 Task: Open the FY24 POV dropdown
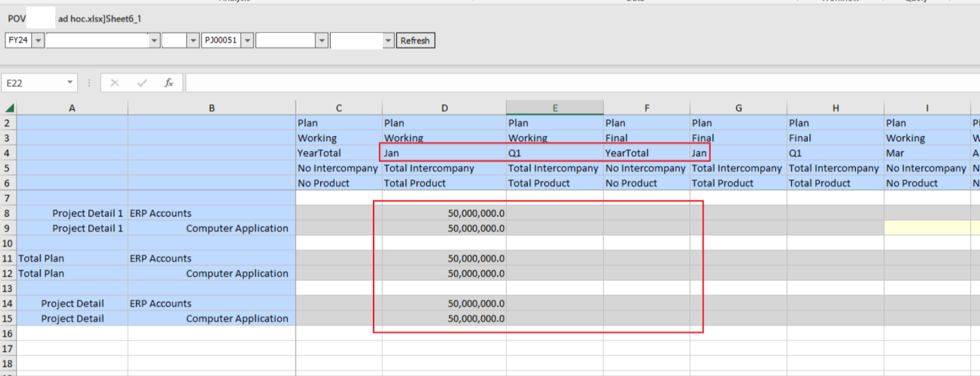tap(38, 41)
